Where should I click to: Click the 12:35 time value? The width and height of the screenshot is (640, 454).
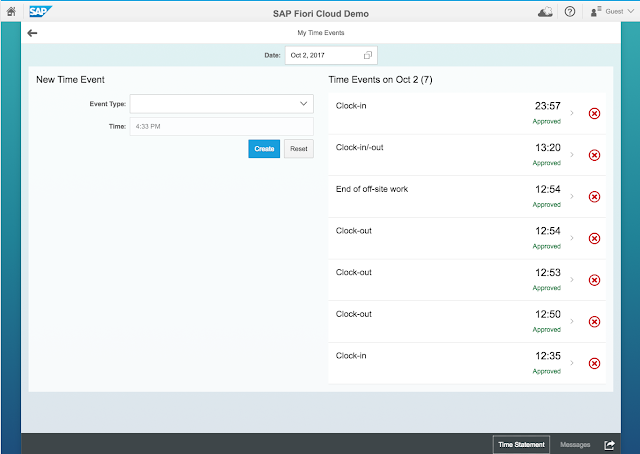(x=548, y=356)
